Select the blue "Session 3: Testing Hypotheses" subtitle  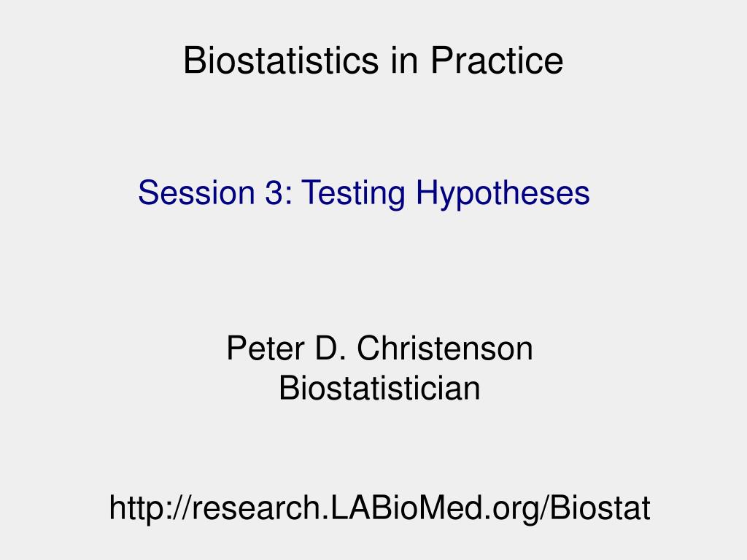(364, 193)
